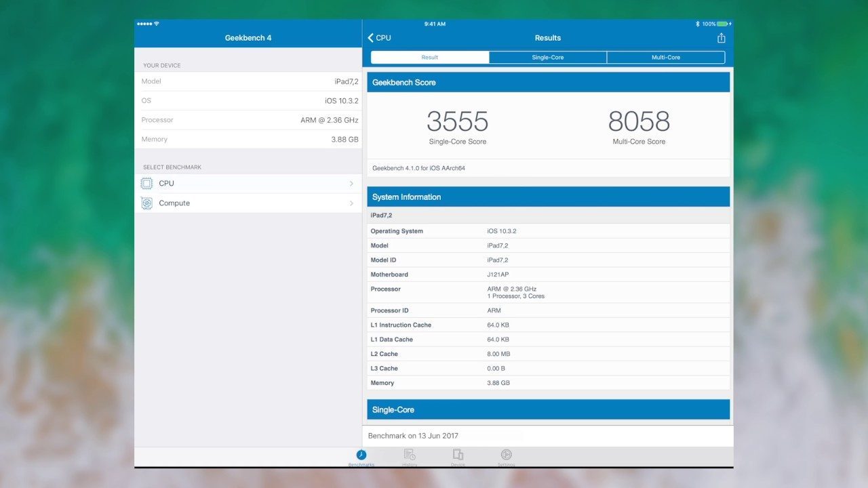Click the 'iOS 10.3.2' Operating System value
The height and width of the screenshot is (488, 868).
tap(502, 231)
